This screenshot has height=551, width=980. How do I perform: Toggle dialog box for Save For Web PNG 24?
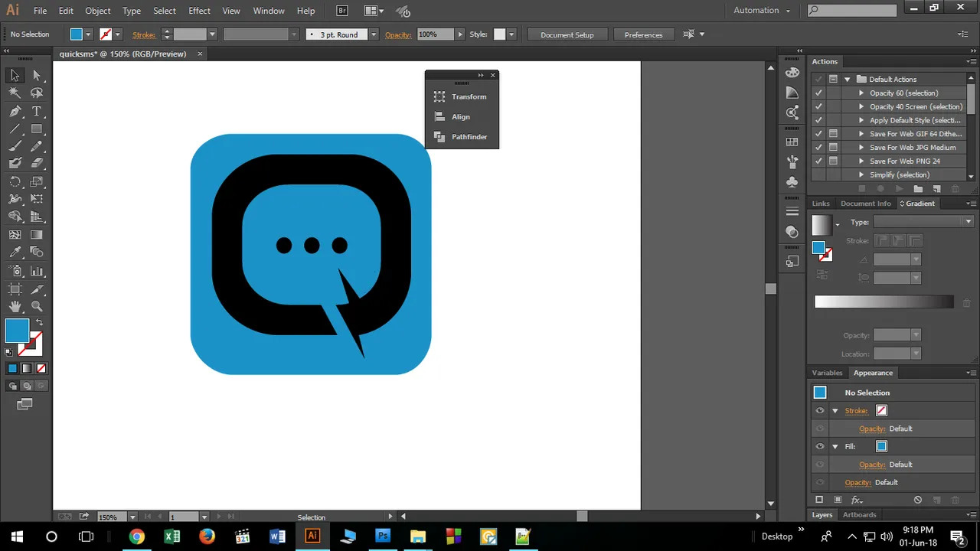tap(833, 161)
